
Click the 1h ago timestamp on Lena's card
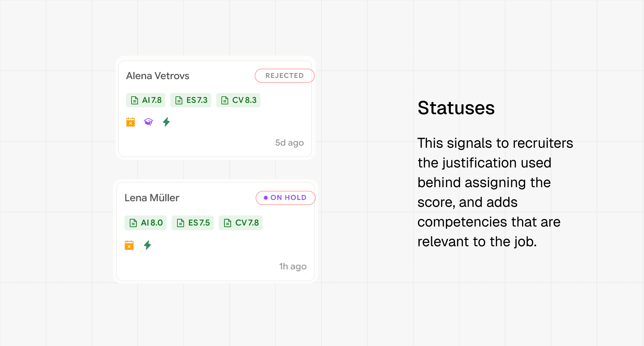tap(292, 267)
